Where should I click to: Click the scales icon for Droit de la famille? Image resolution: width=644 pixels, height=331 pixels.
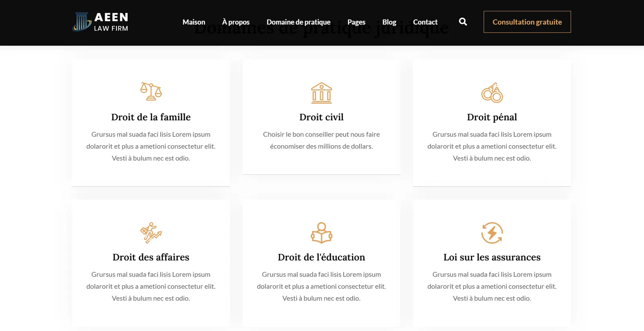pyautogui.click(x=151, y=92)
